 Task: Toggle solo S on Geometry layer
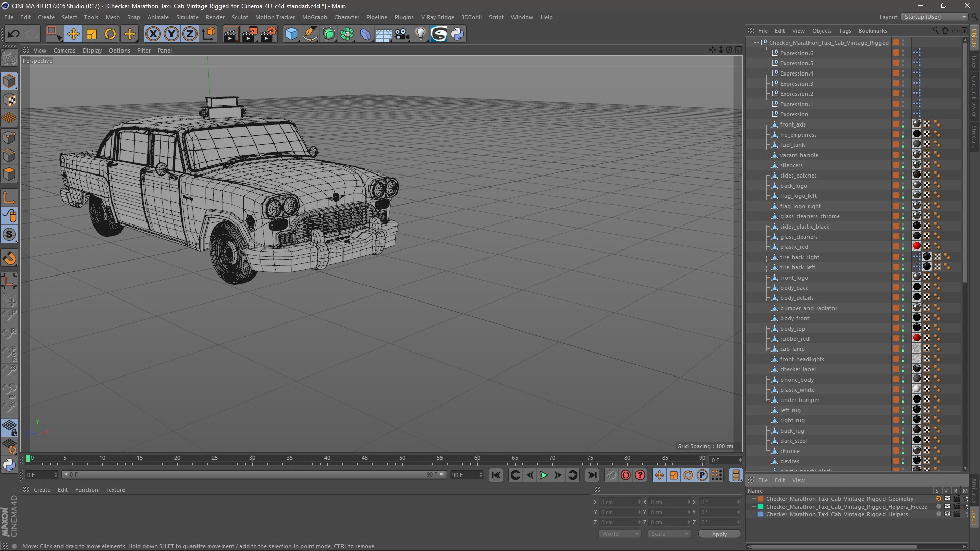pos(939,499)
